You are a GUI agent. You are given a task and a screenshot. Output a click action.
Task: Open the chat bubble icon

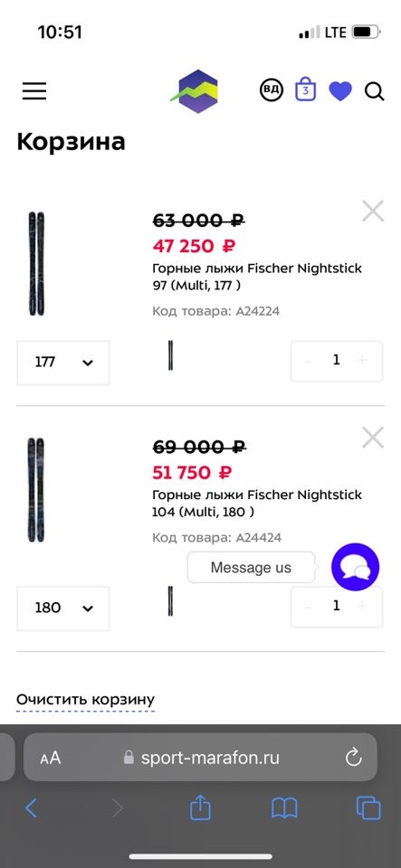[355, 567]
